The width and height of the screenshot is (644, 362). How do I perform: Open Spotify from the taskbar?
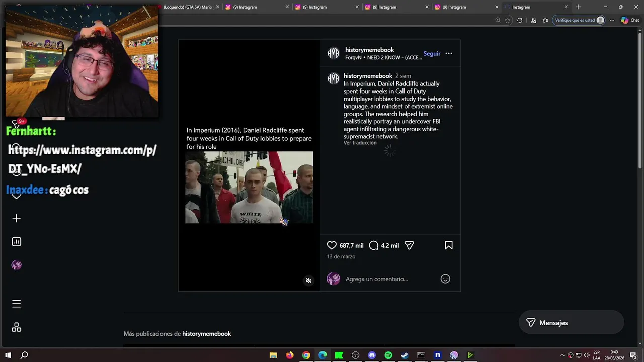388,355
